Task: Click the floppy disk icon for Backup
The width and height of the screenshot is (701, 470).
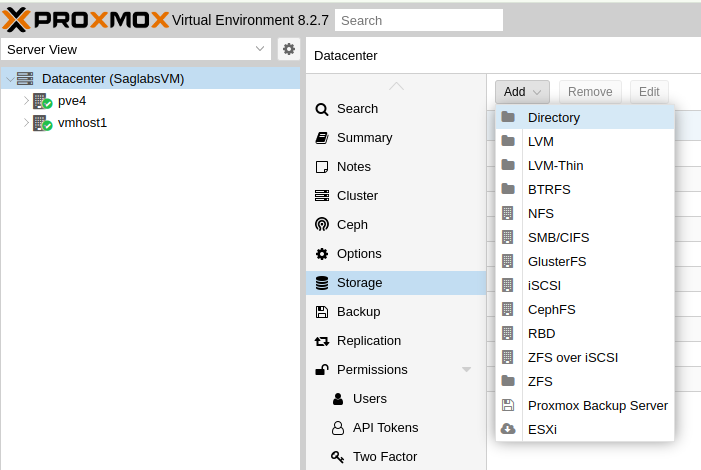Action: coord(322,312)
